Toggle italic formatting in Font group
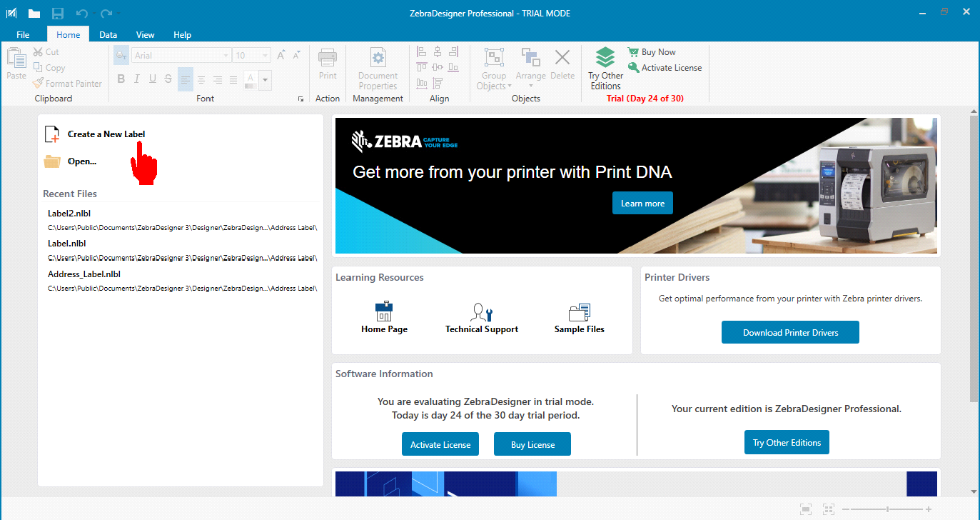Viewport: 980px width, 520px height. [x=136, y=79]
